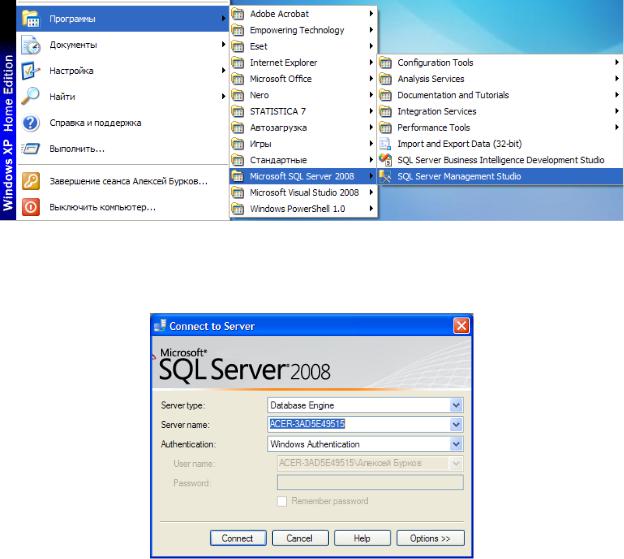Click the Справка и поддержка question icon
The height and width of the screenshot is (559, 624).
(31, 123)
